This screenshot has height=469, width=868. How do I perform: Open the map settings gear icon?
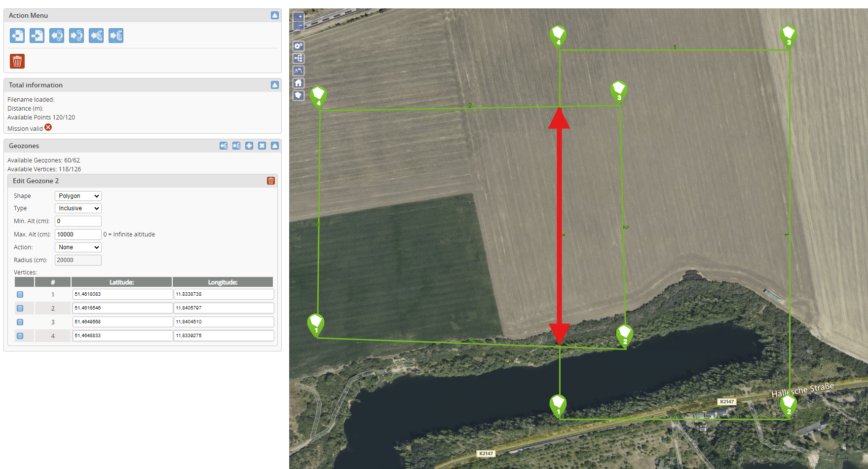[299, 46]
